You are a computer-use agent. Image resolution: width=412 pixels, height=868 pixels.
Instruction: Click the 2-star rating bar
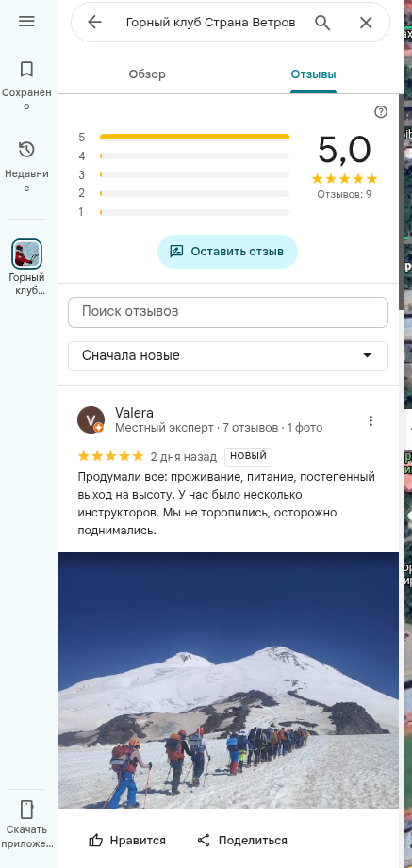(x=194, y=193)
